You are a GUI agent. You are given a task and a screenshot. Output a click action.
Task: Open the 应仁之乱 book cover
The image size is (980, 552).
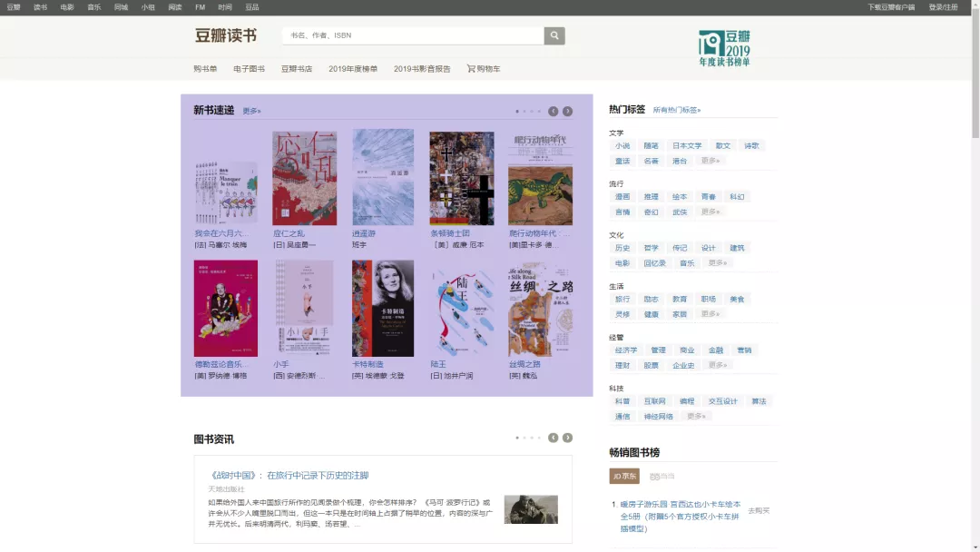coord(304,178)
